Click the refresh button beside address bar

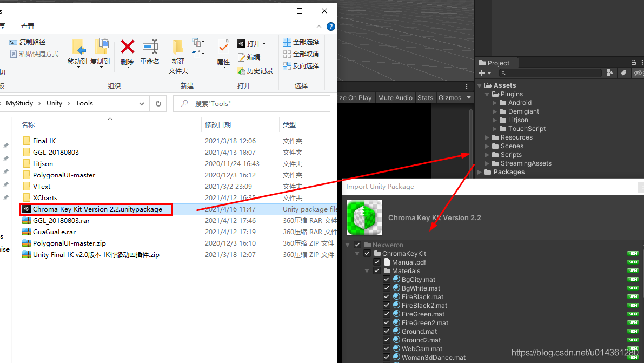coord(158,103)
